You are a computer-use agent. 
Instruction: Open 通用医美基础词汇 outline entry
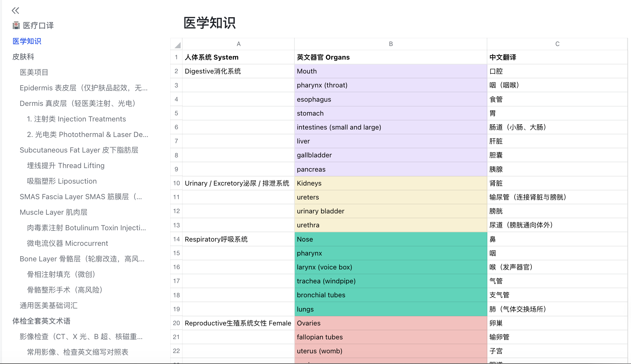click(49, 305)
